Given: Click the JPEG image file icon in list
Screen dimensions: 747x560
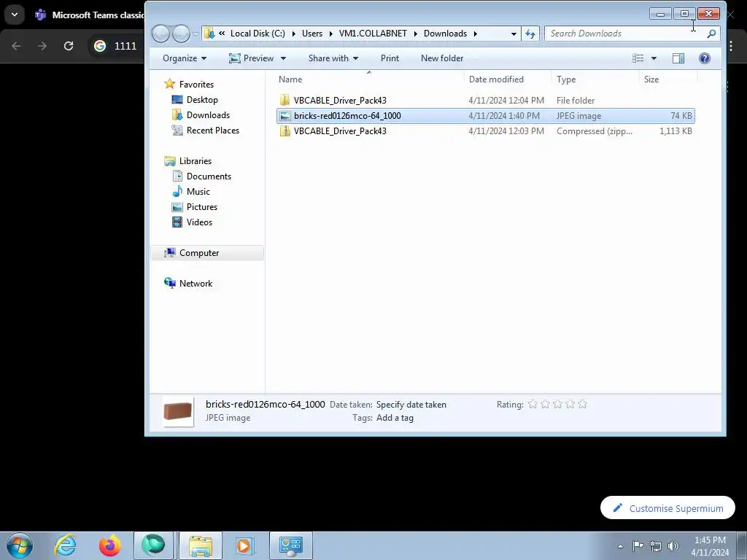Looking at the screenshot, I should click(x=285, y=116).
